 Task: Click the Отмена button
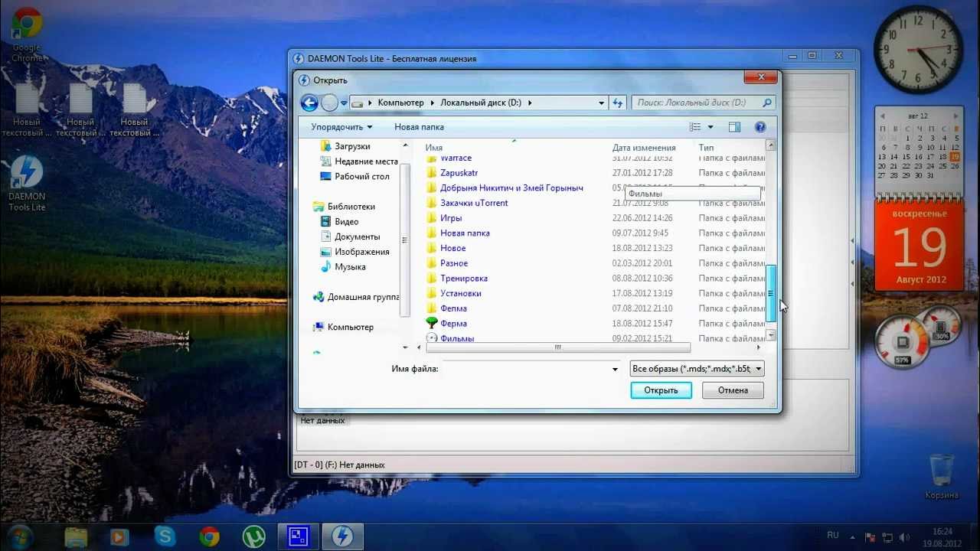coord(733,390)
